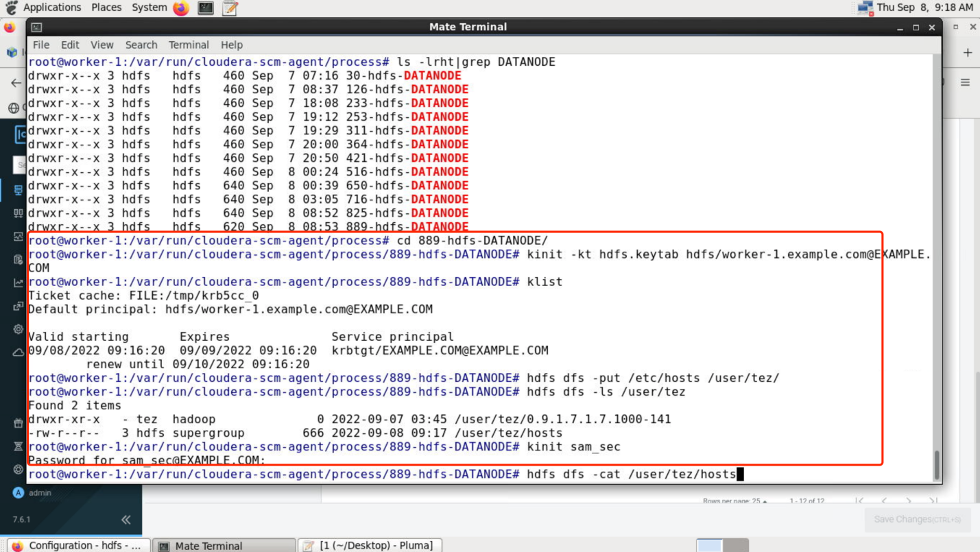The image size is (980, 552).
Task: Switch to the first workspace in switcher
Action: click(709, 545)
